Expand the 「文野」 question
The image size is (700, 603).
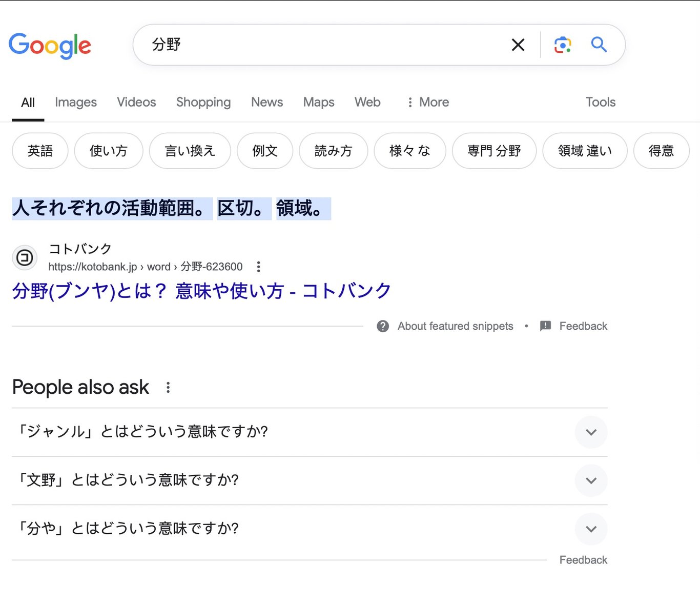(310, 480)
